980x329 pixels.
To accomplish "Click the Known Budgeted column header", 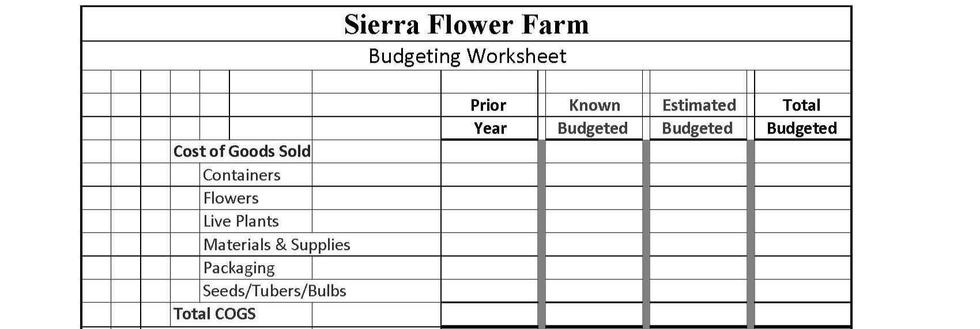I will tap(593, 116).
